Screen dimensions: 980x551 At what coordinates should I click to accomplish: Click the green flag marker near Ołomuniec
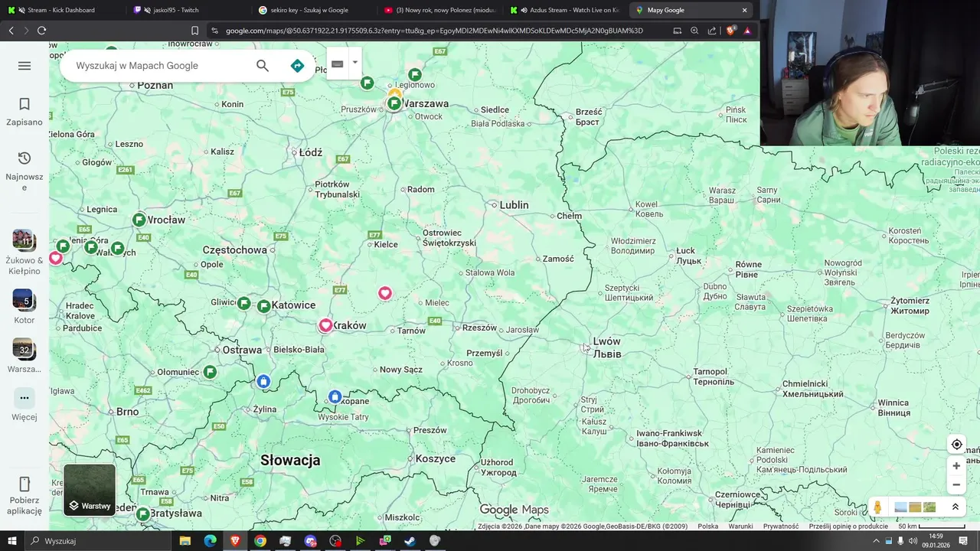click(210, 372)
